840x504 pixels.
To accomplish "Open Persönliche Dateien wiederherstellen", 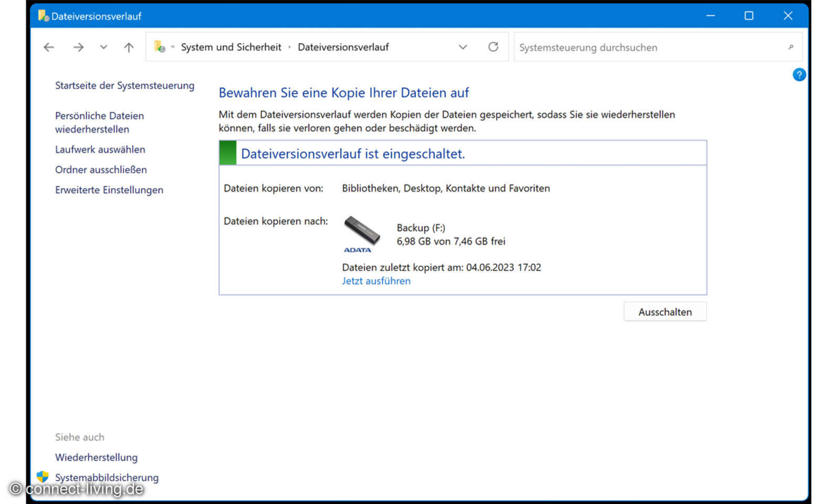I will coord(99,122).
